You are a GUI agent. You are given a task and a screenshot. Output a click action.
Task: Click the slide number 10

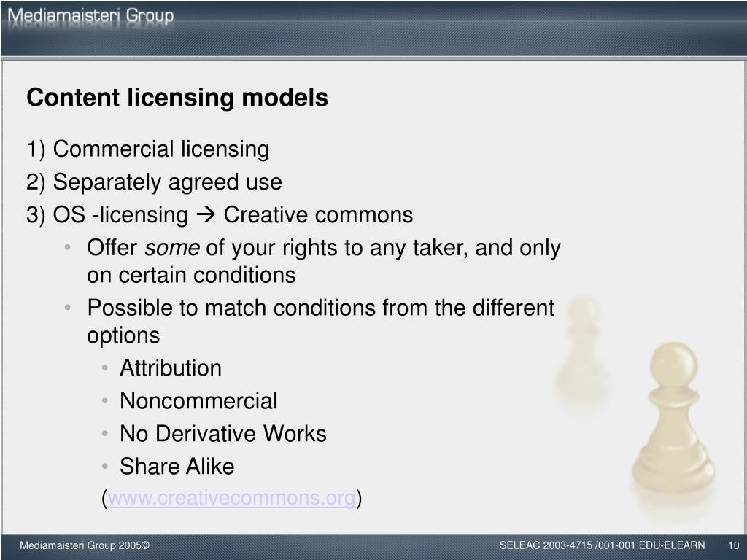click(x=734, y=545)
